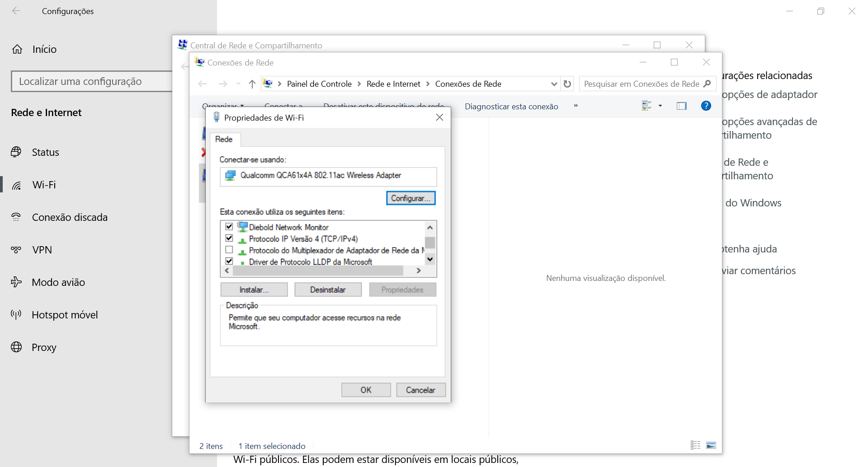
Task: Check Protocolo do Multiplexador de Adaptador
Action: pos(229,250)
